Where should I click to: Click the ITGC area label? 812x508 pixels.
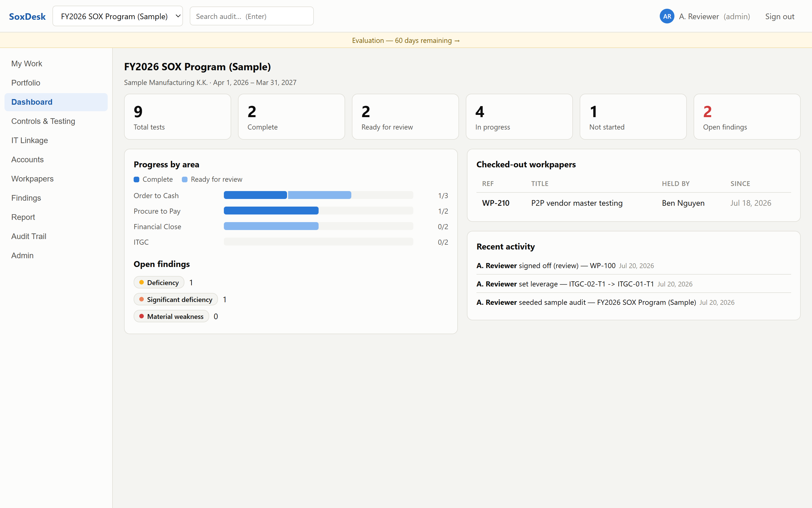[141, 242]
